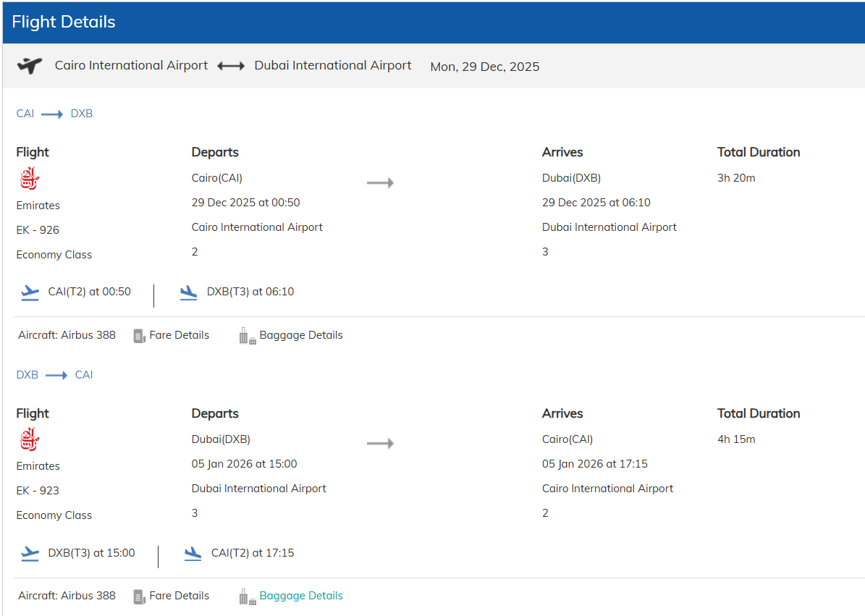The image size is (865, 616).
Task: Click the takeoff icon beside CAI(T2) at 00:50
Action: [30, 292]
